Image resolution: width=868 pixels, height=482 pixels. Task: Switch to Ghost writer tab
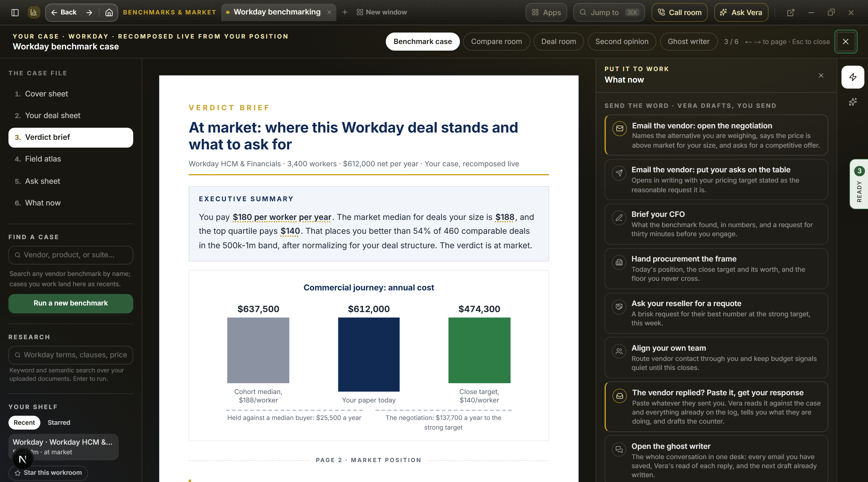[x=688, y=42]
